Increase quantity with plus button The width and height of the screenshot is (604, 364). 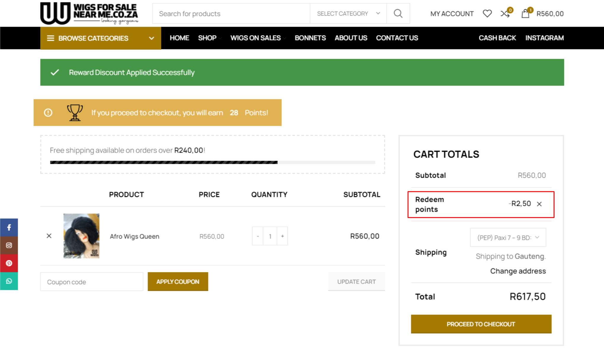tap(282, 236)
